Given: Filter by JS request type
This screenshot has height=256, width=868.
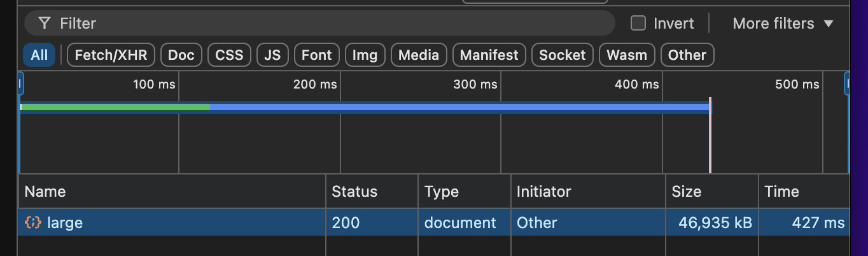Looking at the screenshot, I should point(272,55).
